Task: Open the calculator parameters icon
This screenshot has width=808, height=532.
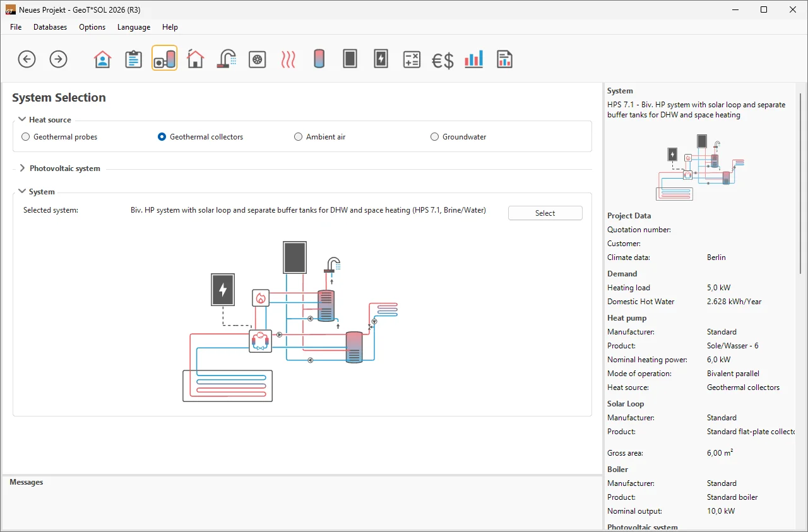Action: (x=412, y=59)
